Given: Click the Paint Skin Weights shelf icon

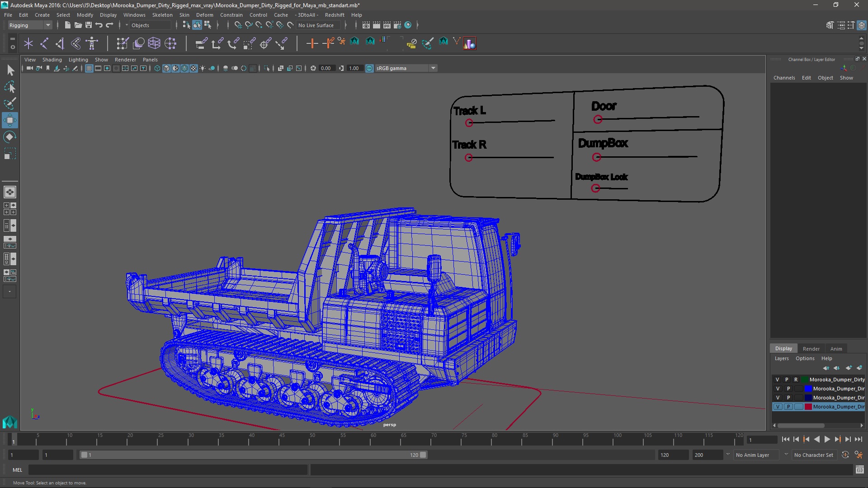Looking at the screenshot, I should (123, 43).
